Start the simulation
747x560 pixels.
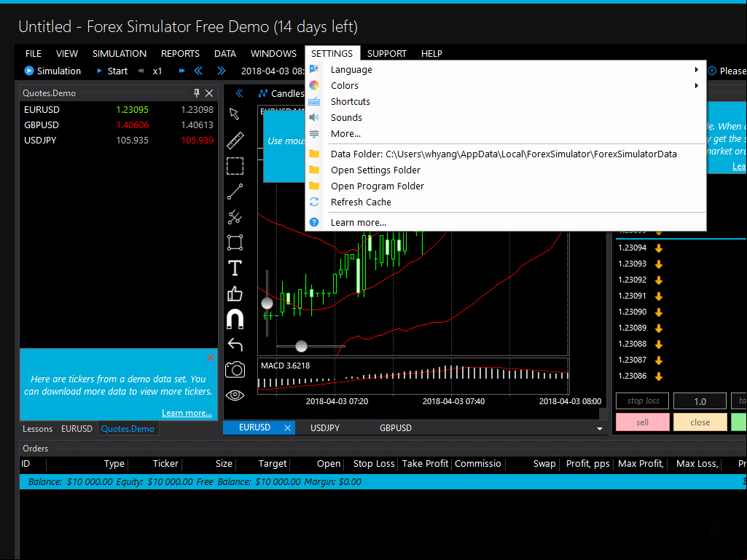tap(112, 71)
